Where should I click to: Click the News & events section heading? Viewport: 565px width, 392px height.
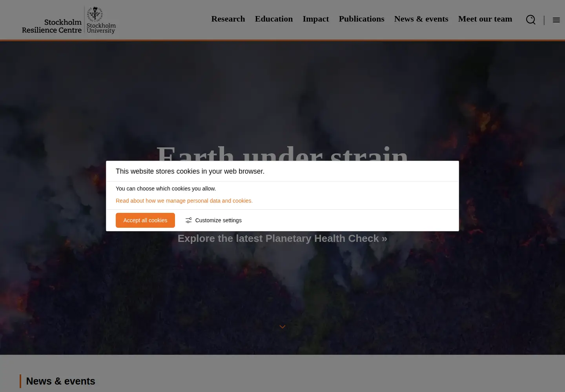(60, 381)
